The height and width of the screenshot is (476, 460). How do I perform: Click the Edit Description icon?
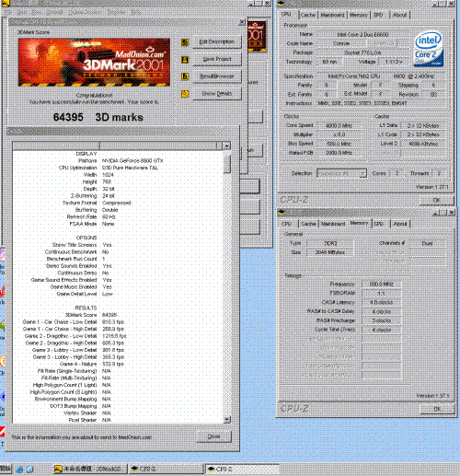(x=185, y=42)
